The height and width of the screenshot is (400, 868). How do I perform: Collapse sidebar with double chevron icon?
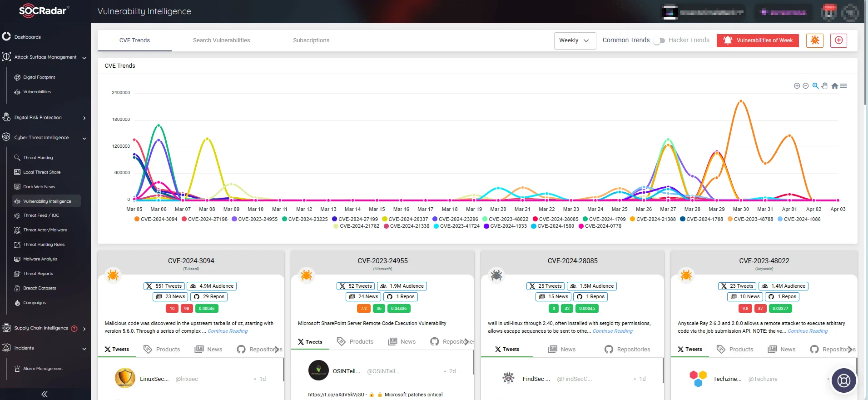[45, 394]
